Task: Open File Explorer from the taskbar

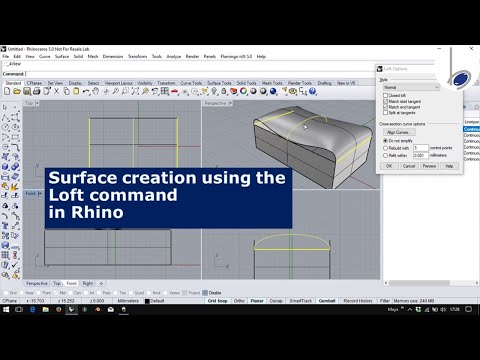Action: [x=46, y=309]
